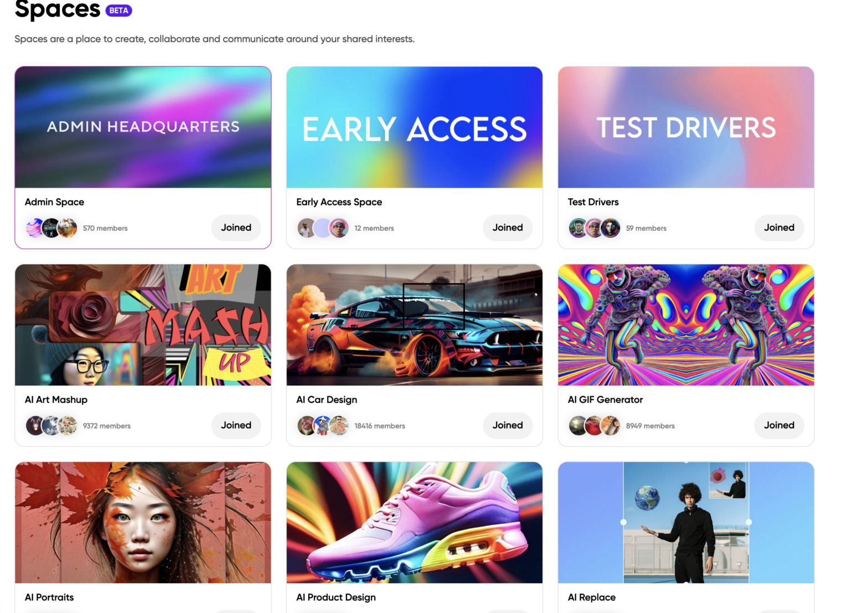This screenshot has width=868, height=613.
Task: Click AI GIF Generator member avatars
Action: point(595,425)
